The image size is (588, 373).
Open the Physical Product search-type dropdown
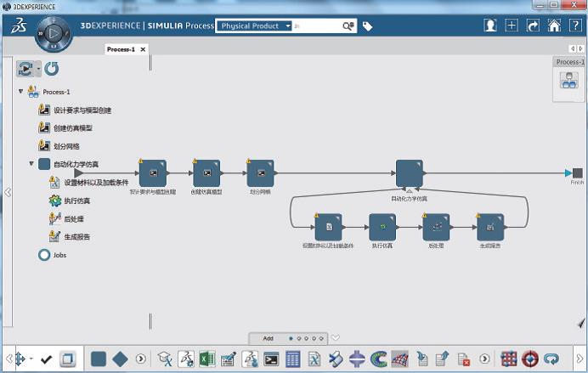[x=254, y=25]
